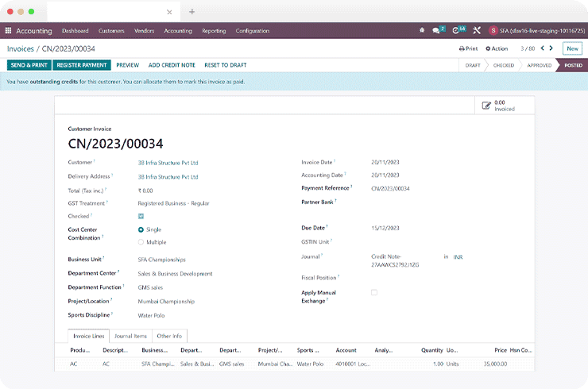Open the chat messages icon

[x=438, y=31]
